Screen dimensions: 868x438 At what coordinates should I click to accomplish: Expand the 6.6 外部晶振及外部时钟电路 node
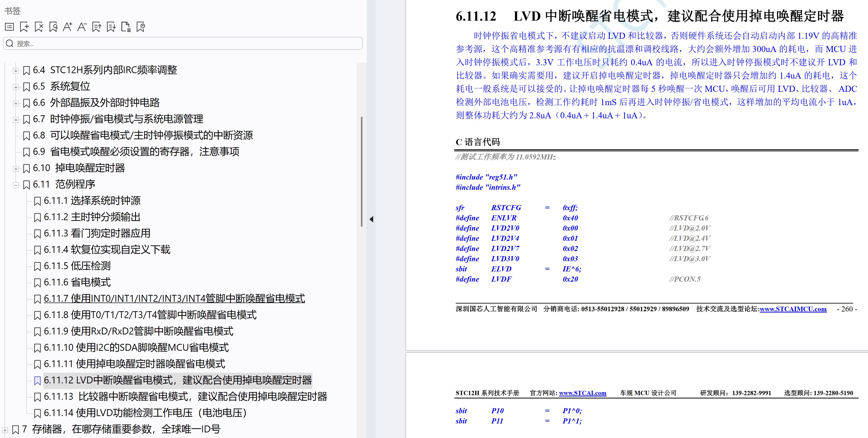point(16,103)
